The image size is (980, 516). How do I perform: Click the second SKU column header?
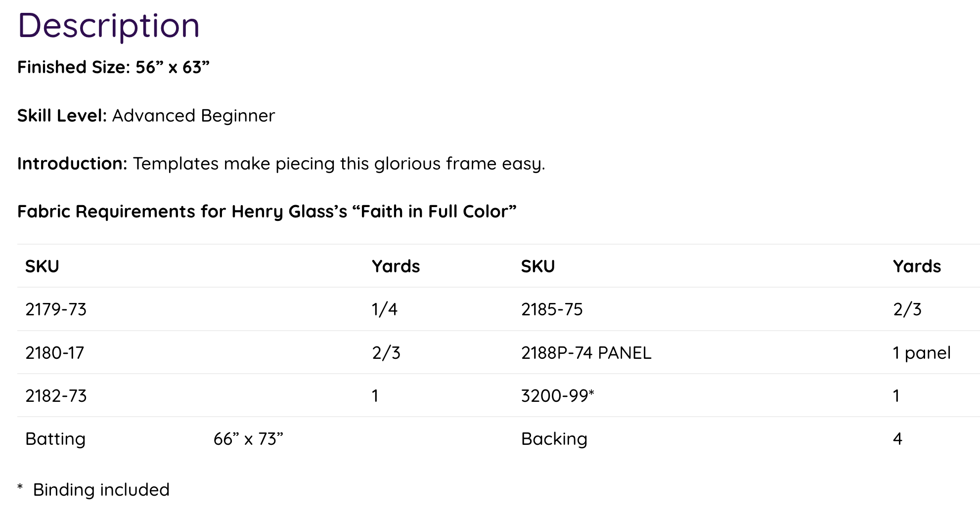538,266
